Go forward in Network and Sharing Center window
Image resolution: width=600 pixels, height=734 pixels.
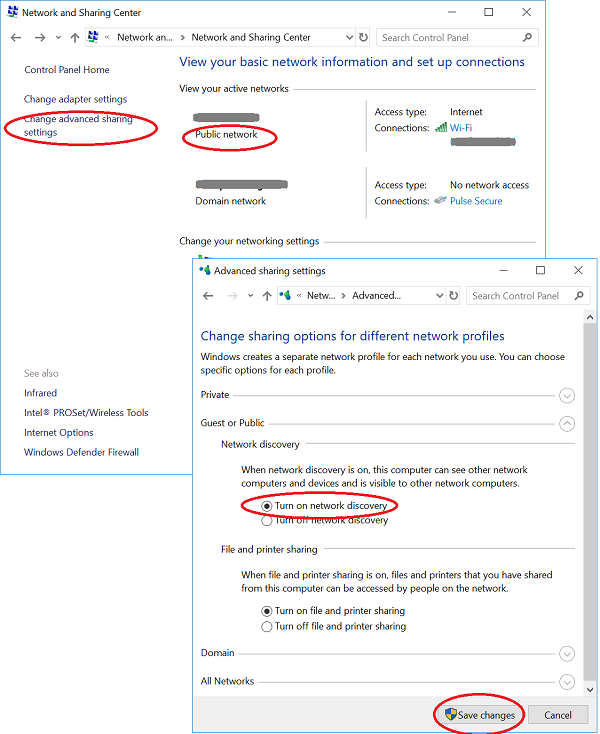[x=40, y=37]
